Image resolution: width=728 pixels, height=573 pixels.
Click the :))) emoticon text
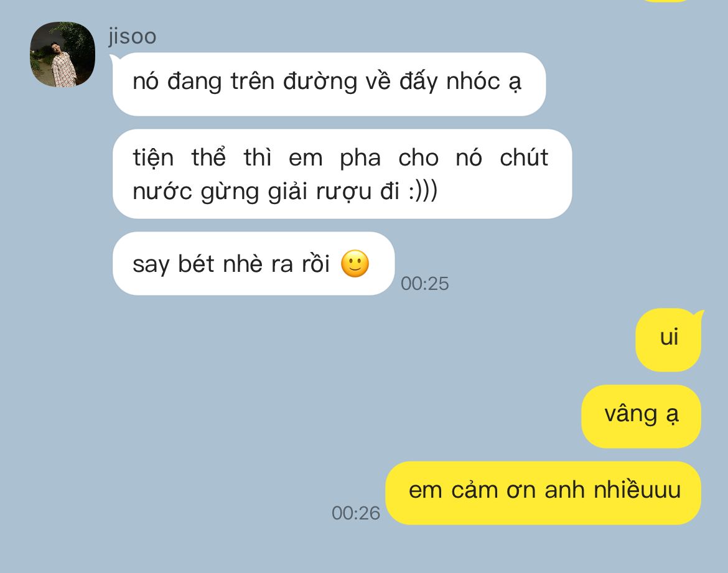[423, 191]
